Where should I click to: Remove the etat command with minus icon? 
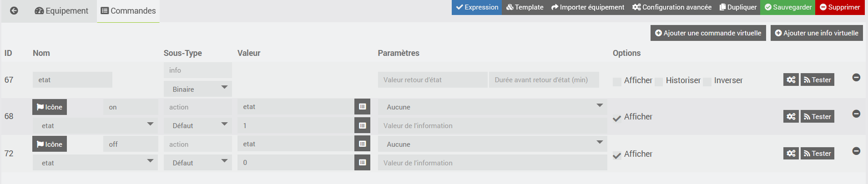[856, 78]
